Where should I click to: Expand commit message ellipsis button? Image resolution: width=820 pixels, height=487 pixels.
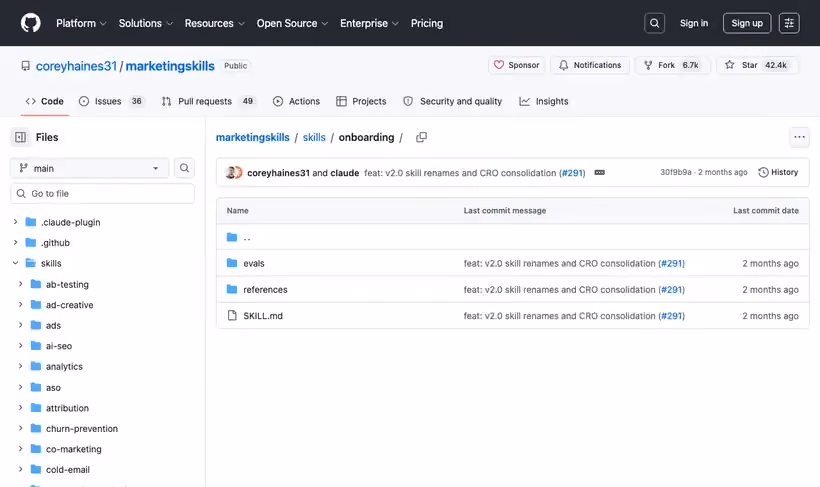tap(599, 173)
